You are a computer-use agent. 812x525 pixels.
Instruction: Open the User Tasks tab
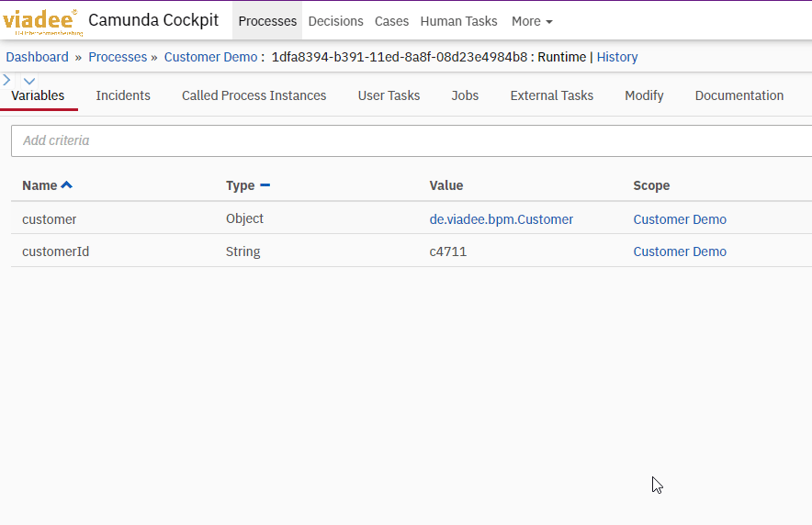(389, 95)
